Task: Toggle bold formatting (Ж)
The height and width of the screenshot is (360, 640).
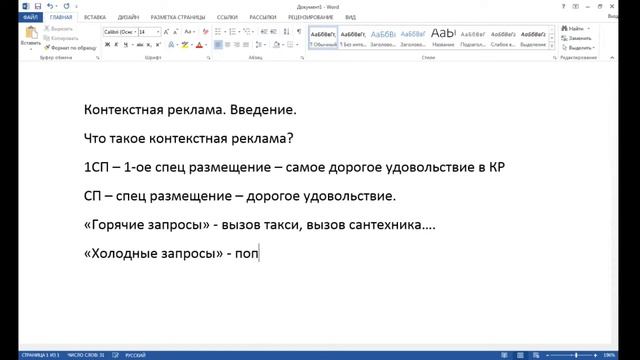Action: [107, 44]
